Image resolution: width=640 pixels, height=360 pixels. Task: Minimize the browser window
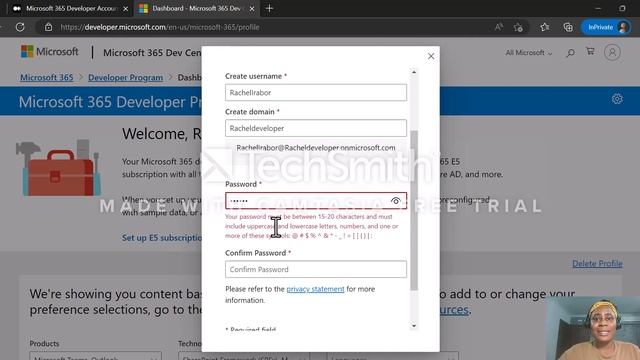point(598,8)
